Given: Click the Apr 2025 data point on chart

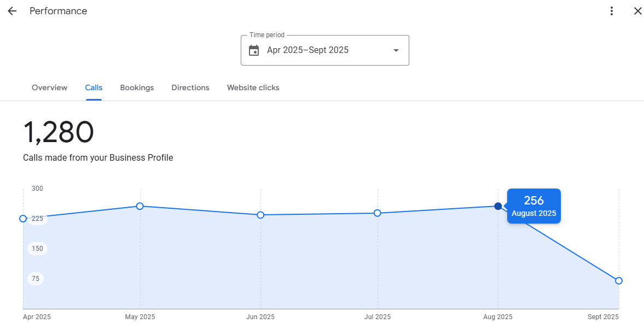Looking at the screenshot, I should pos(23,219).
